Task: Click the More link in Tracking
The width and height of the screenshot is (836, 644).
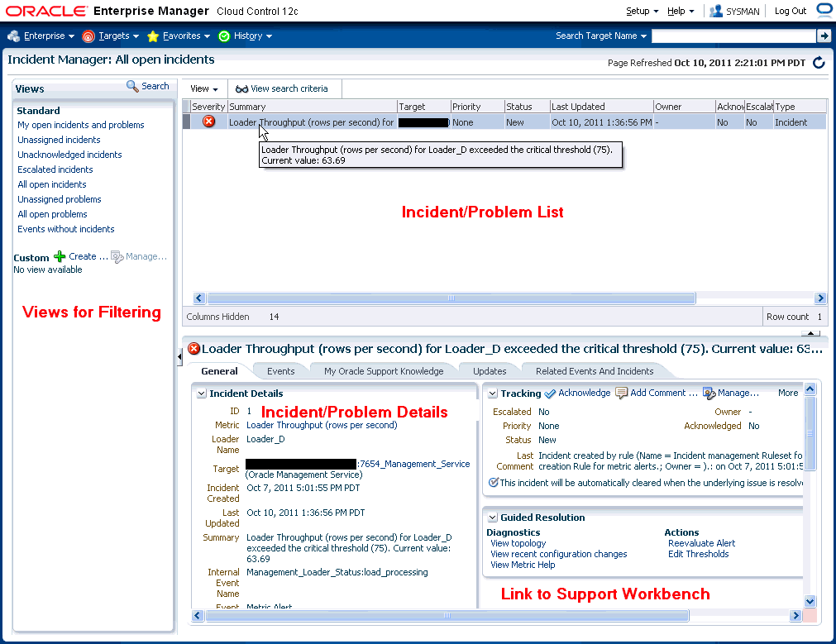Action: tap(787, 393)
